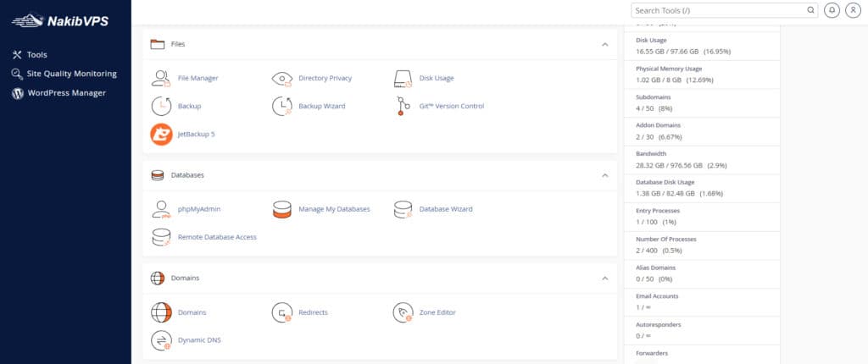Screen dimensions: 868x364
Task: Click the search magnifier icon
Action: point(810,10)
